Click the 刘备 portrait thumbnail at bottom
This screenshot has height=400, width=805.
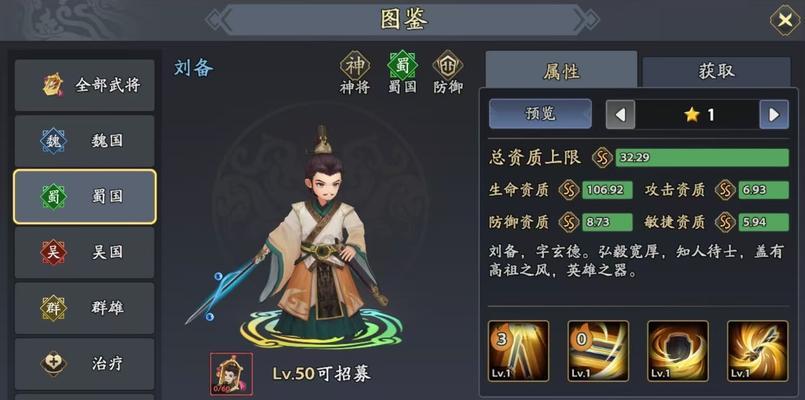(232, 374)
